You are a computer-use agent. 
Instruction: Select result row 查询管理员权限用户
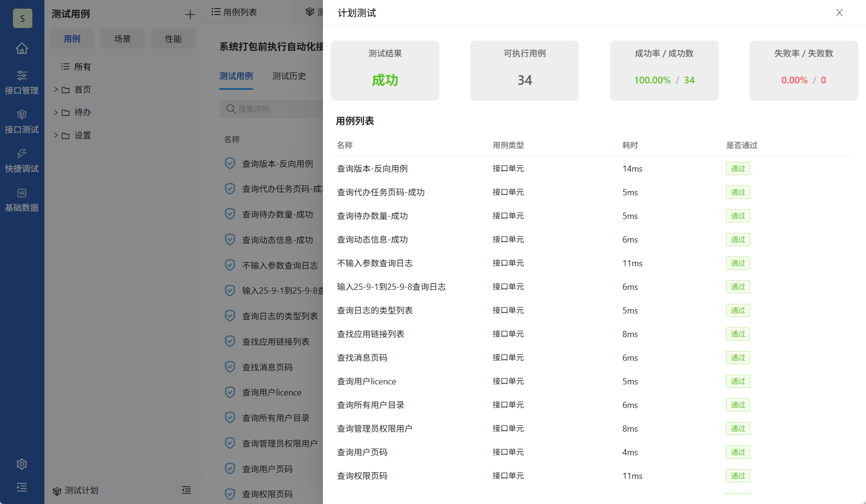591,429
